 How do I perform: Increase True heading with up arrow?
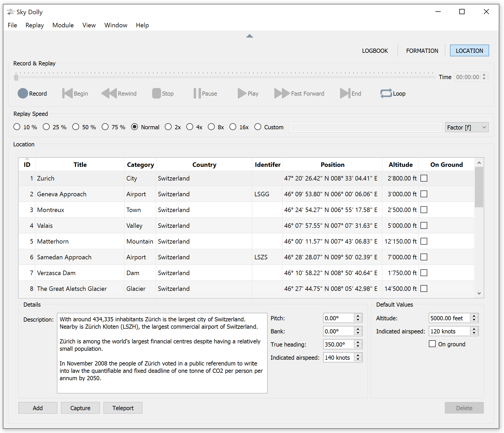click(x=358, y=342)
